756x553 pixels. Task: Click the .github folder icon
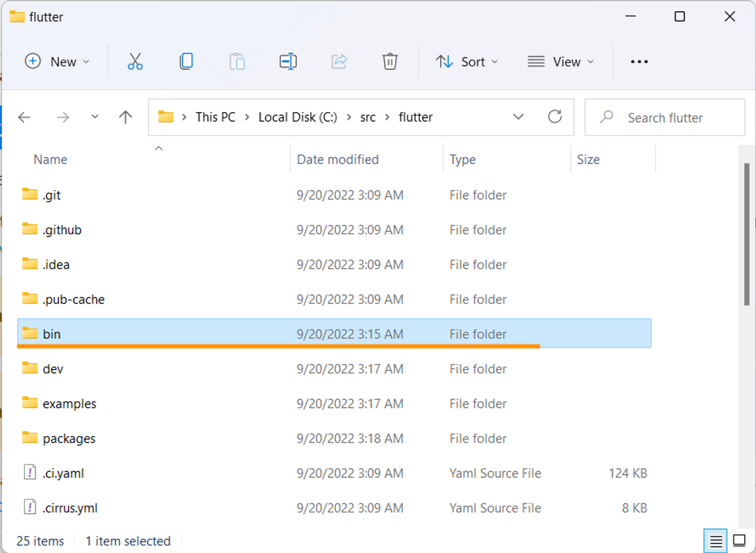pos(30,229)
